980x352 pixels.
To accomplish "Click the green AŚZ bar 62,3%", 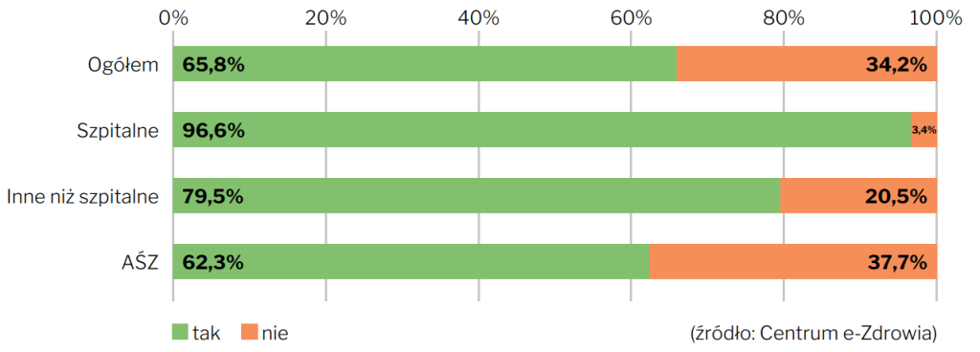I will [x=412, y=262].
